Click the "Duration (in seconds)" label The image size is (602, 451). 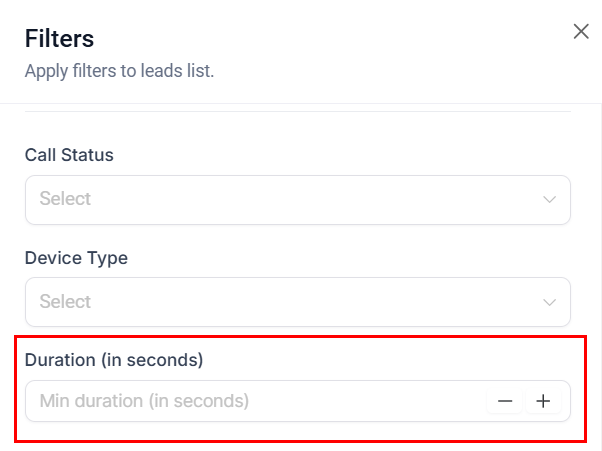tap(114, 359)
